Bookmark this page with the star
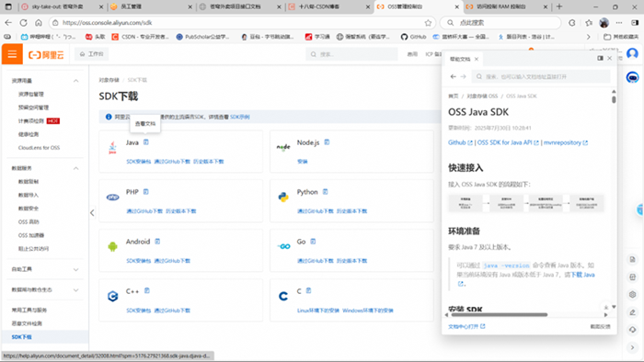Screen dimensions: 644x362 (428, 23)
